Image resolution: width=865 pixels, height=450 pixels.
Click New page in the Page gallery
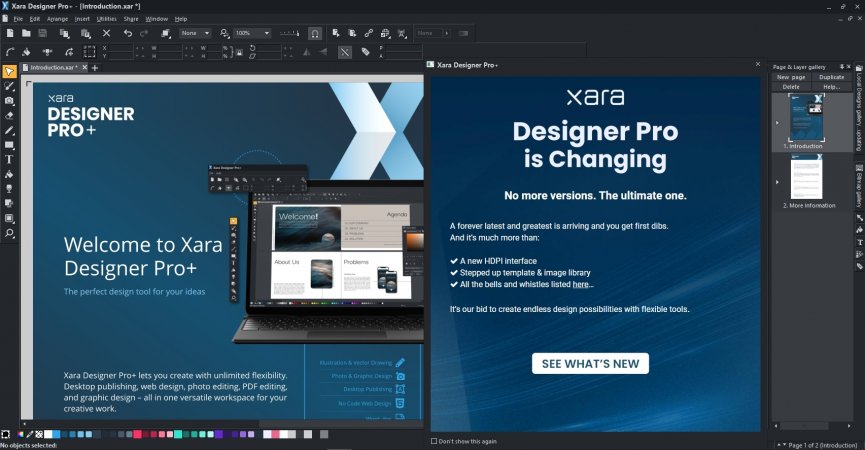pyautogui.click(x=791, y=77)
